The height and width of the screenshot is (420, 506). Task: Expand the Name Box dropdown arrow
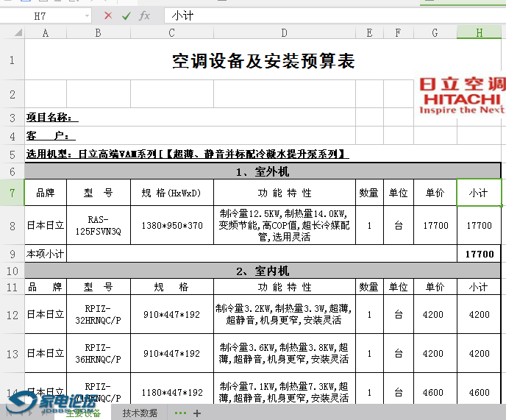(x=88, y=15)
